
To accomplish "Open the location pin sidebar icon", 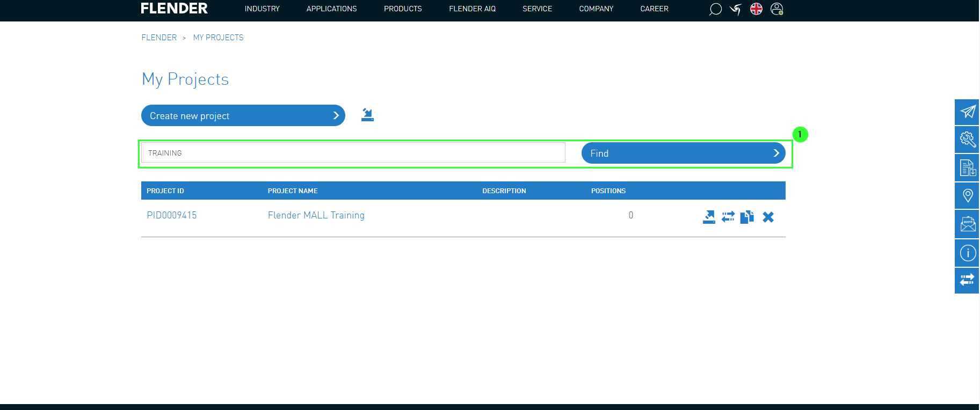I will tap(967, 196).
